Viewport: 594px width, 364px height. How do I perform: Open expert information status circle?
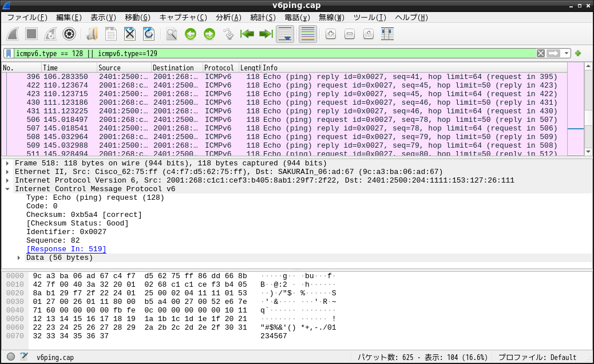click(11, 357)
